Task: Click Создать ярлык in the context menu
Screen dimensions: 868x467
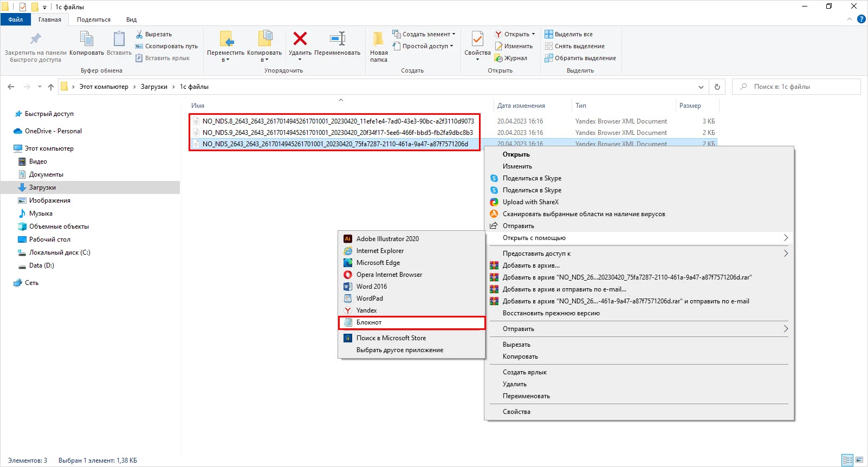Action: [x=639, y=372]
